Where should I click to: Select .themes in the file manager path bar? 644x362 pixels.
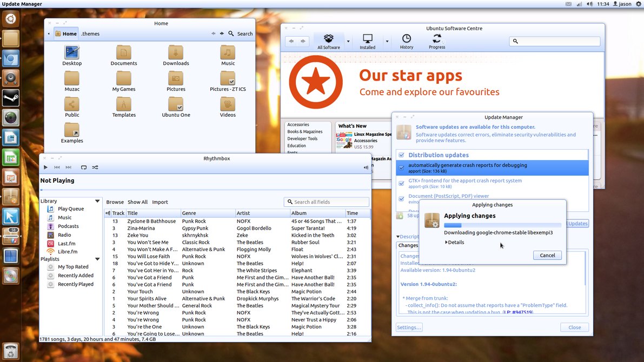[90, 33]
